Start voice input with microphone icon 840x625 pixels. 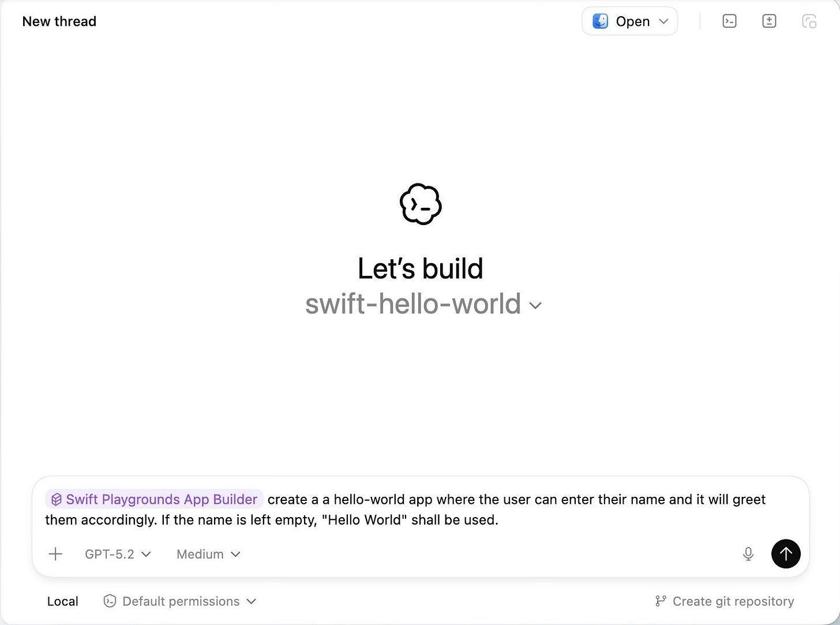[748, 554]
